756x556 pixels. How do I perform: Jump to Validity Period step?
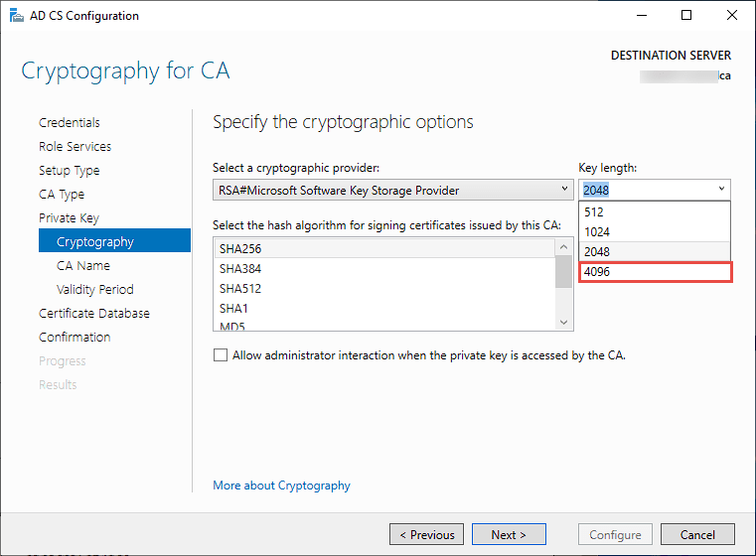click(x=95, y=290)
